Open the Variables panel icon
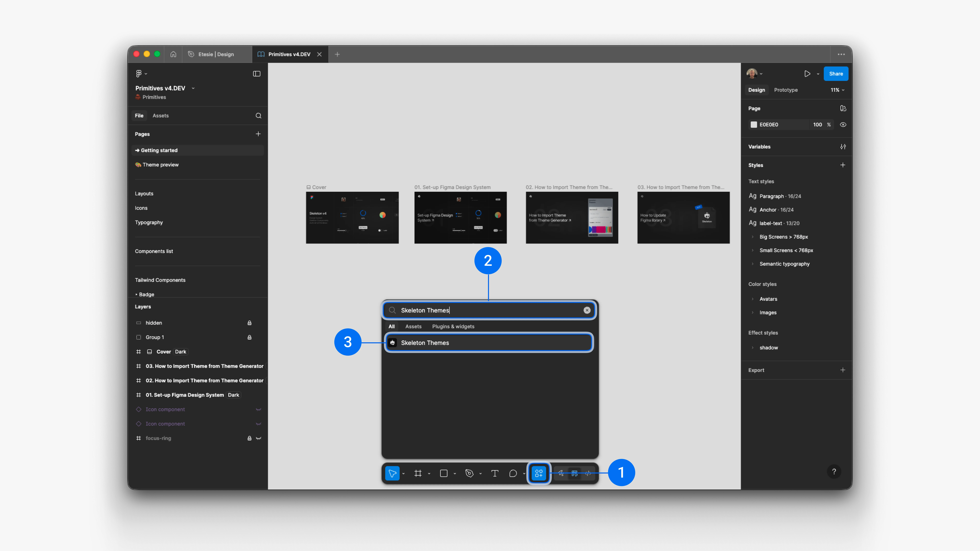This screenshot has width=980, height=551. click(843, 147)
